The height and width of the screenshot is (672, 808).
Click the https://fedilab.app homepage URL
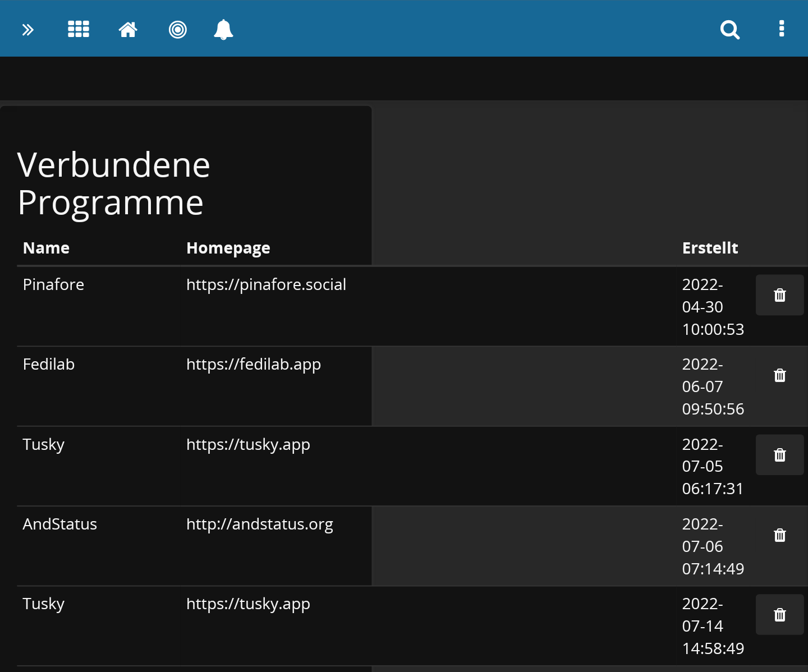(253, 364)
